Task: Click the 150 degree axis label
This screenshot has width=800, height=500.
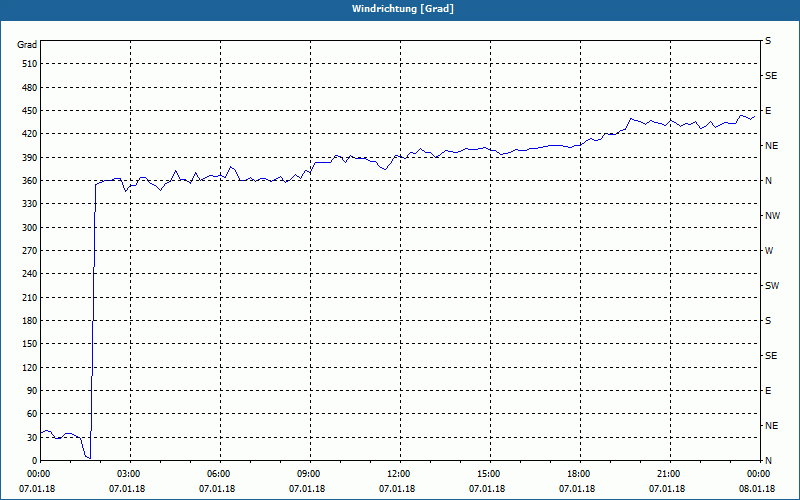Action: 30,344
